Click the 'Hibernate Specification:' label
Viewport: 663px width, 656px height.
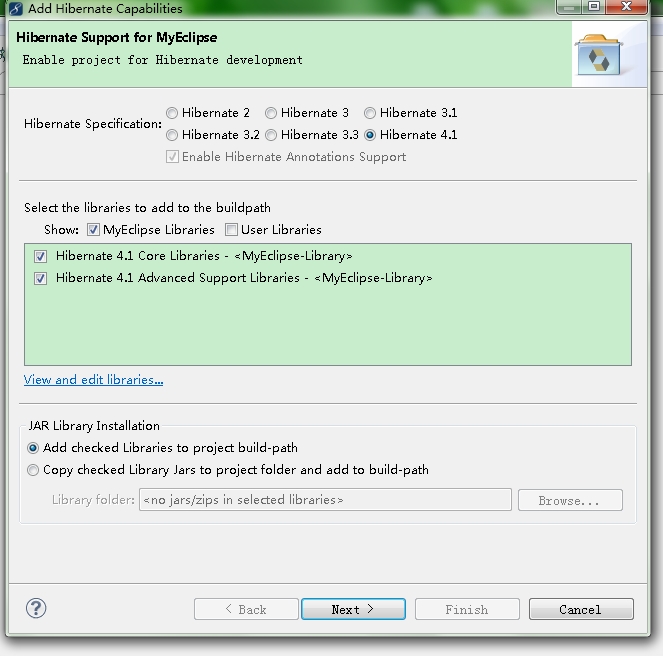(93, 124)
